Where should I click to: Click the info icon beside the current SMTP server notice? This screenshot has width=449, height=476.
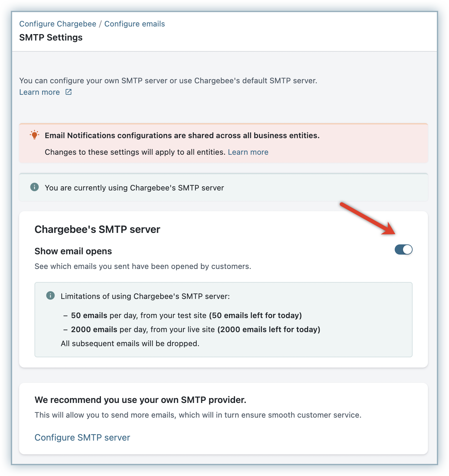tap(34, 187)
